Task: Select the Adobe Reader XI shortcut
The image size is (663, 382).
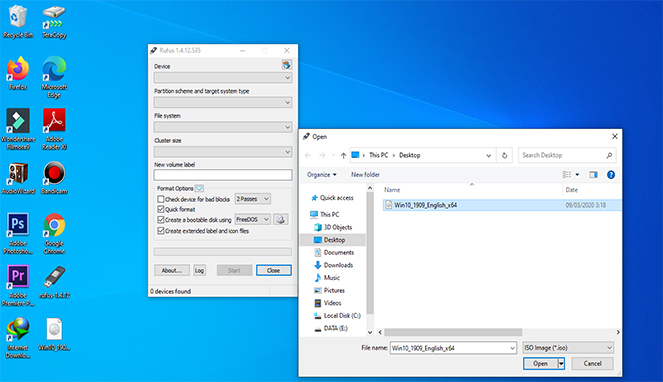Action: [54, 129]
